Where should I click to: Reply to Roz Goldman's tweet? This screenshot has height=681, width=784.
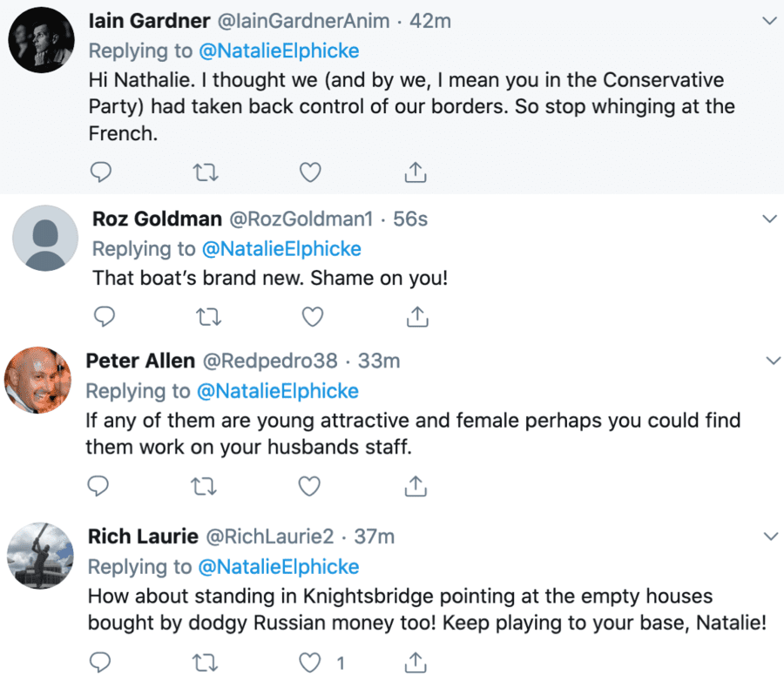coord(103,315)
